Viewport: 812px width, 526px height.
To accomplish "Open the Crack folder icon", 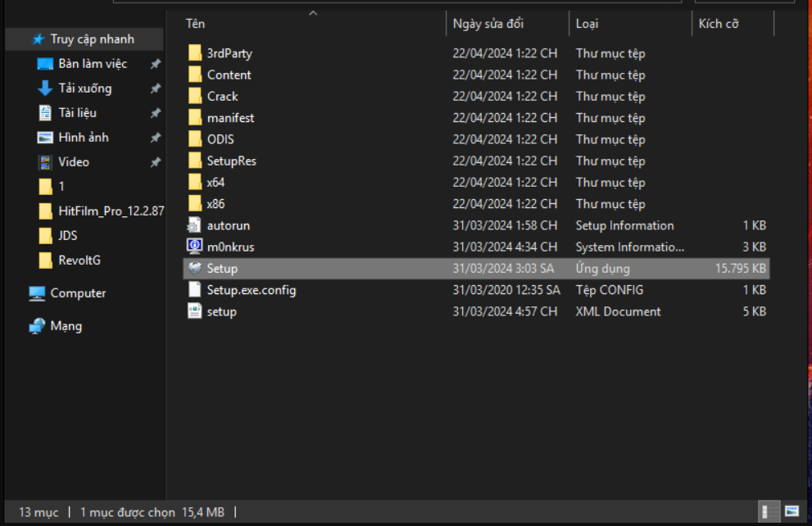I will click(x=195, y=96).
